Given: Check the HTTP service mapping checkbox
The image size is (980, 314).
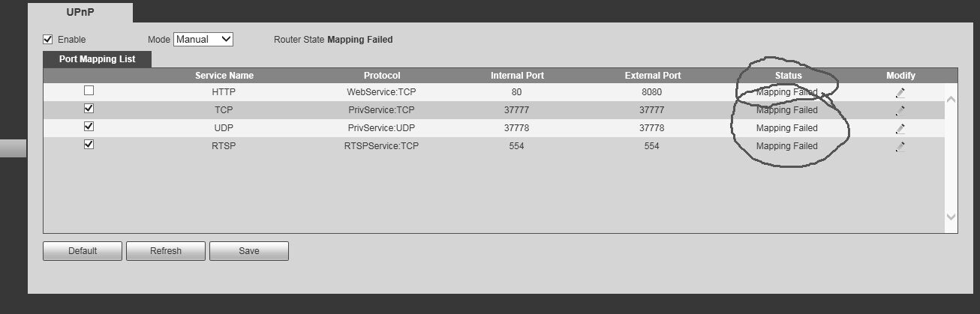Looking at the screenshot, I should point(89,91).
